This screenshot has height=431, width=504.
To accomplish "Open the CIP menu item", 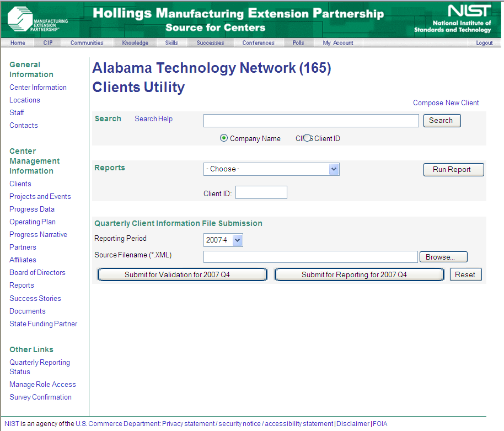I will [48, 43].
